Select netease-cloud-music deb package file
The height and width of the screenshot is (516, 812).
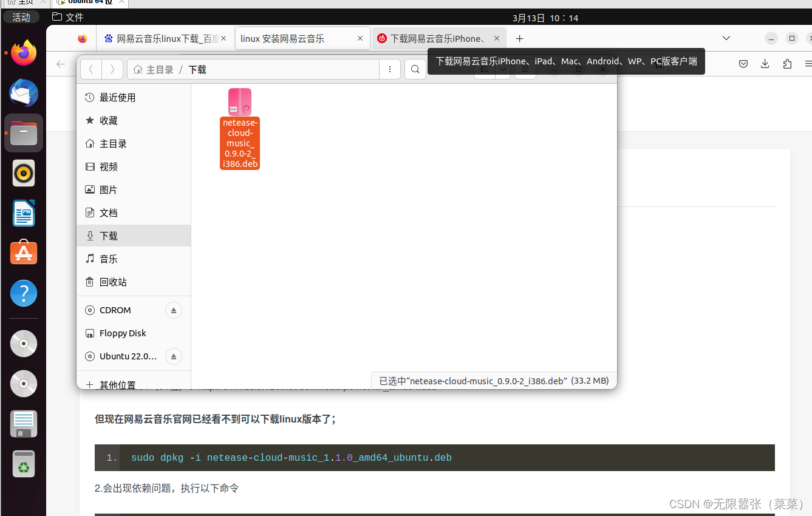click(x=240, y=129)
